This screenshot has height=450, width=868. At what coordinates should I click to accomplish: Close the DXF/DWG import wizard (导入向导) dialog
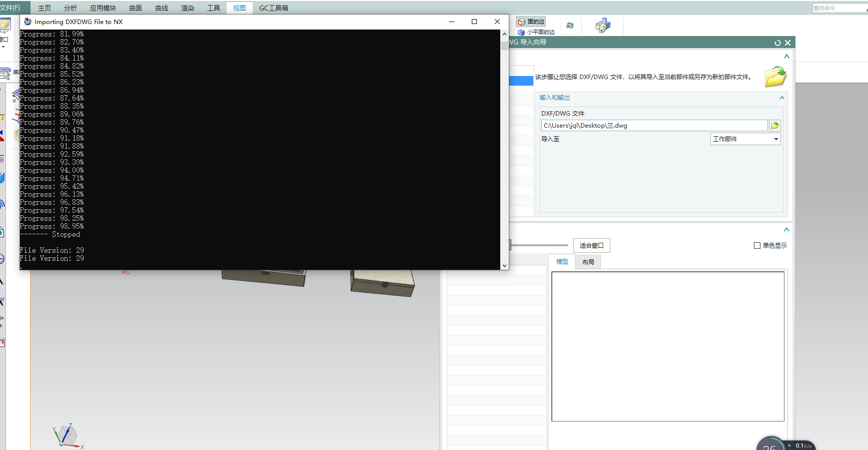788,43
